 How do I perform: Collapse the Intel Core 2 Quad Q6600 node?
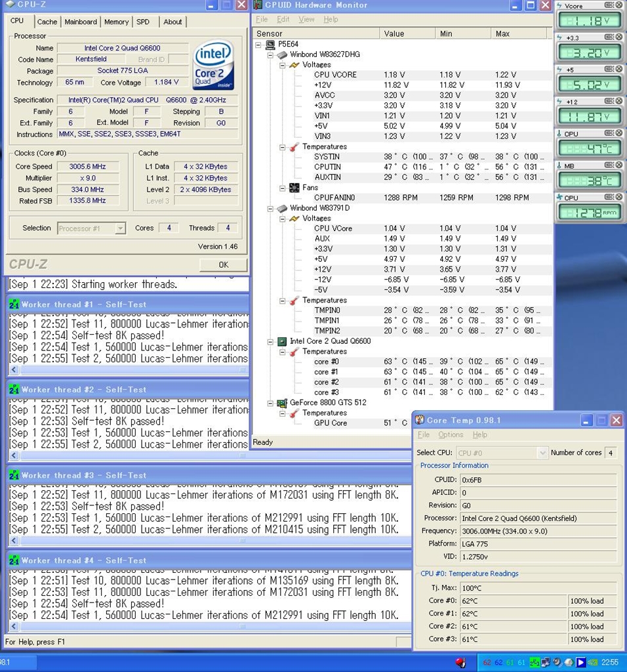(x=271, y=341)
